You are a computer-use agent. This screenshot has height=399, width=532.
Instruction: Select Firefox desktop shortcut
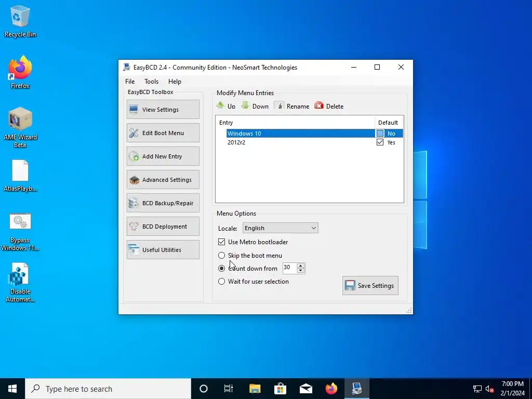tap(20, 72)
